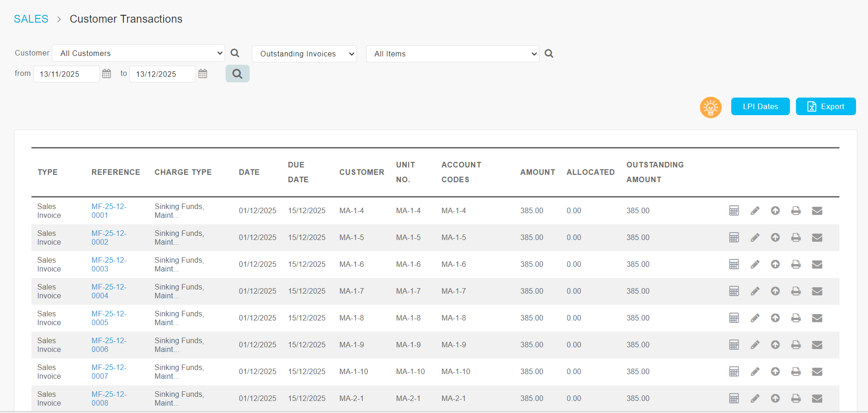The width and height of the screenshot is (868, 413).
Task: Open calendar picker for the to date
Action: coord(203,74)
